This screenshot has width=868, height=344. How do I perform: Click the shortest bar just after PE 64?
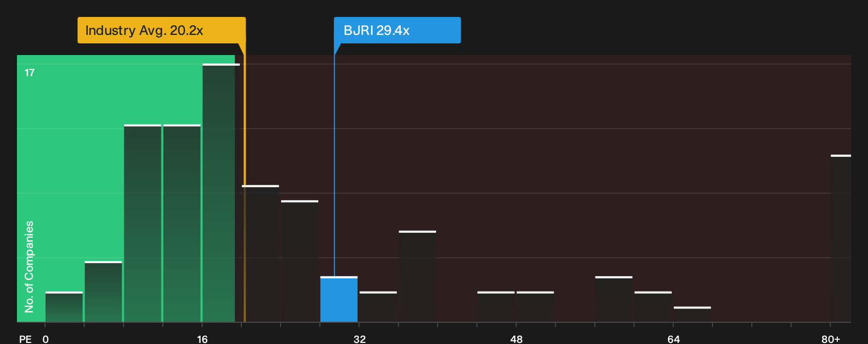pos(692,314)
